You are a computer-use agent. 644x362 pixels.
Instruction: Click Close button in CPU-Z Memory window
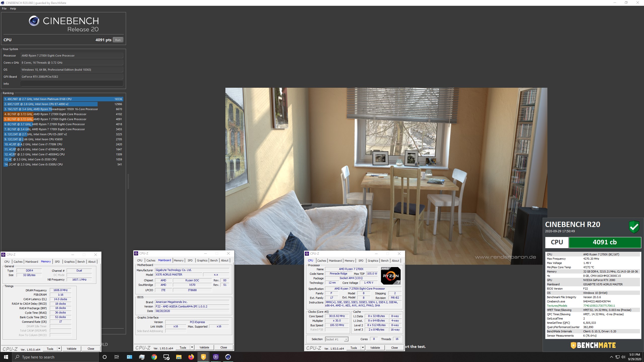(91, 349)
